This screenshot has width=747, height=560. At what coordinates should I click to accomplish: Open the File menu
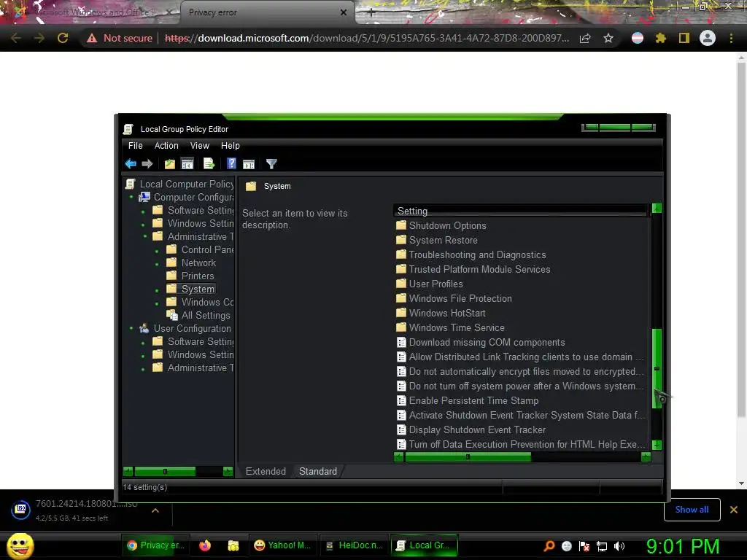(135, 146)
